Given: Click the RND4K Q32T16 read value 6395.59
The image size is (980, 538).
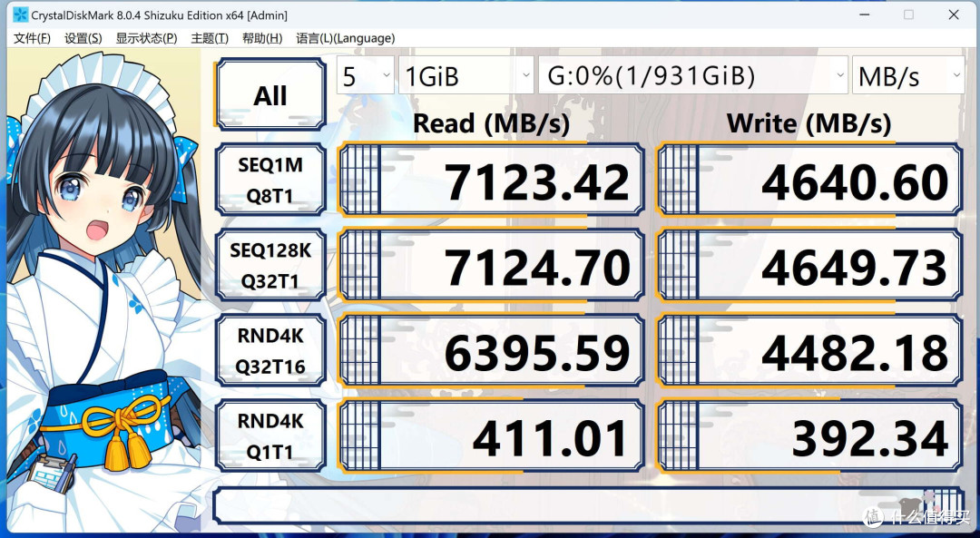Looking at the screenshot, I should [491, 351].
